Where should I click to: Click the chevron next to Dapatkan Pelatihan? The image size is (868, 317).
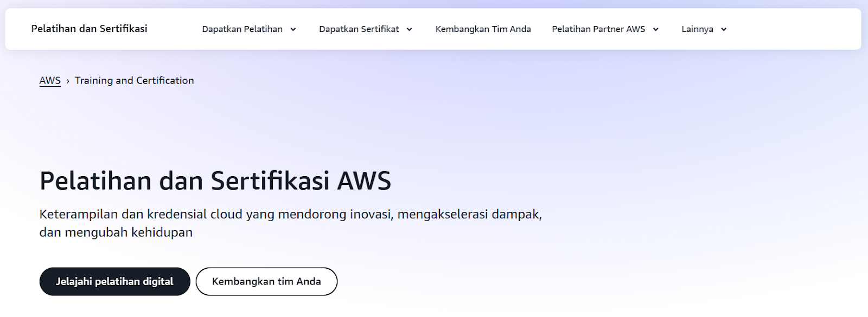tap(293, 29)
